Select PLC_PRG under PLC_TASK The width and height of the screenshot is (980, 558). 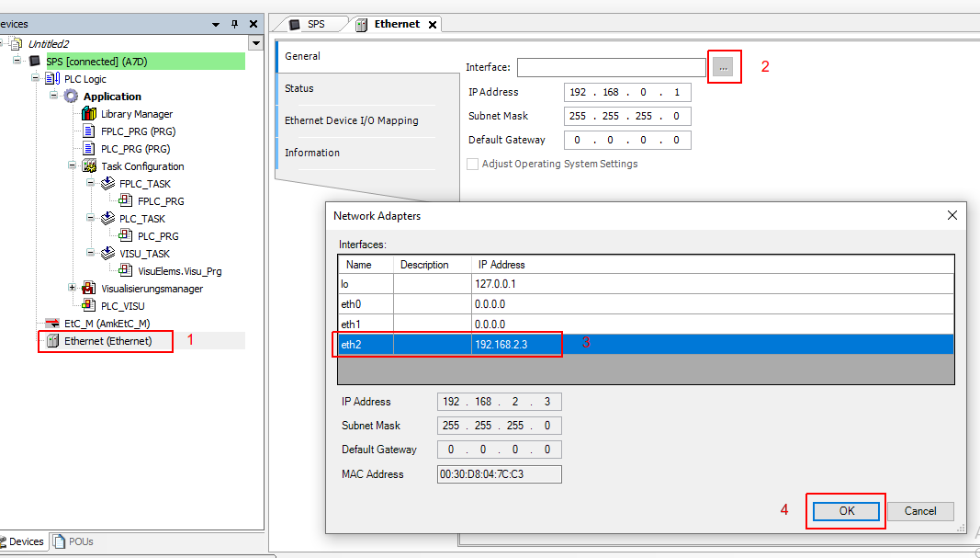click(x=158, y=236)
